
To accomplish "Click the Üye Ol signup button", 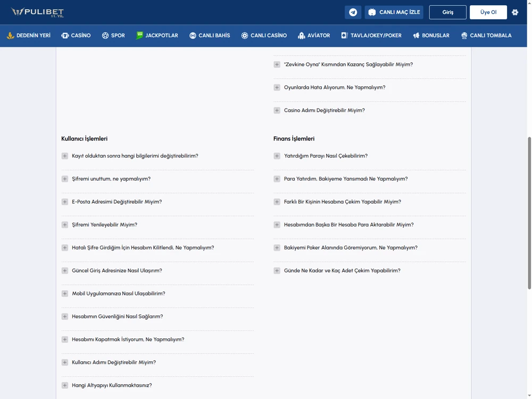I will click(x=488, y=12).
